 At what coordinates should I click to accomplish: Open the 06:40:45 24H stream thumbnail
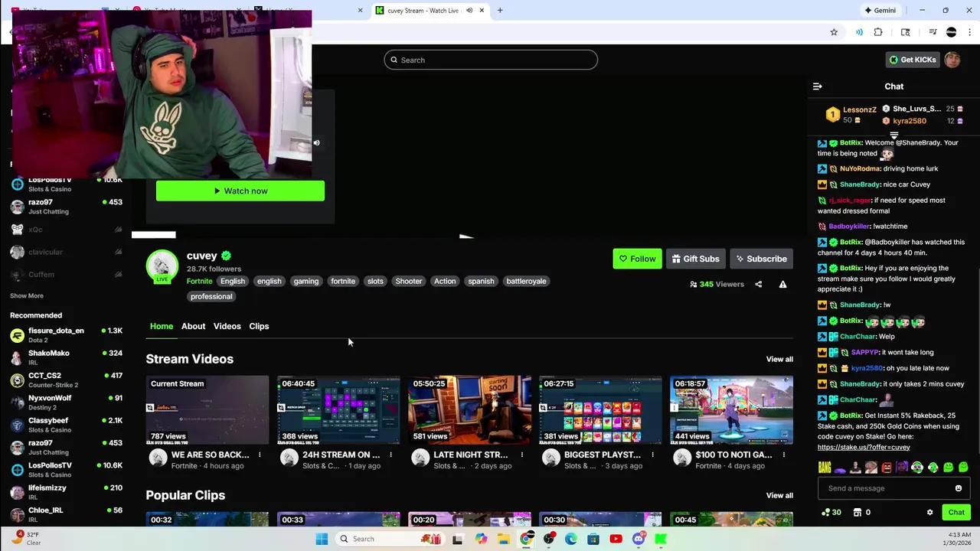point(338,410)
